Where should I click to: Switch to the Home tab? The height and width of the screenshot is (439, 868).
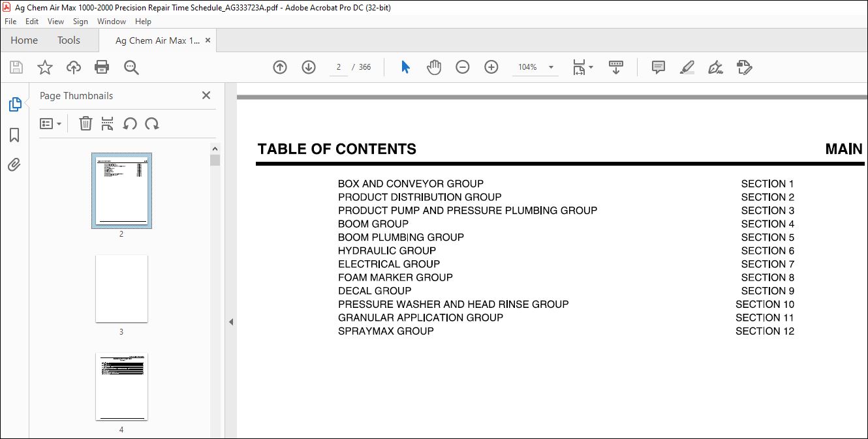click(x=24, y=40)
